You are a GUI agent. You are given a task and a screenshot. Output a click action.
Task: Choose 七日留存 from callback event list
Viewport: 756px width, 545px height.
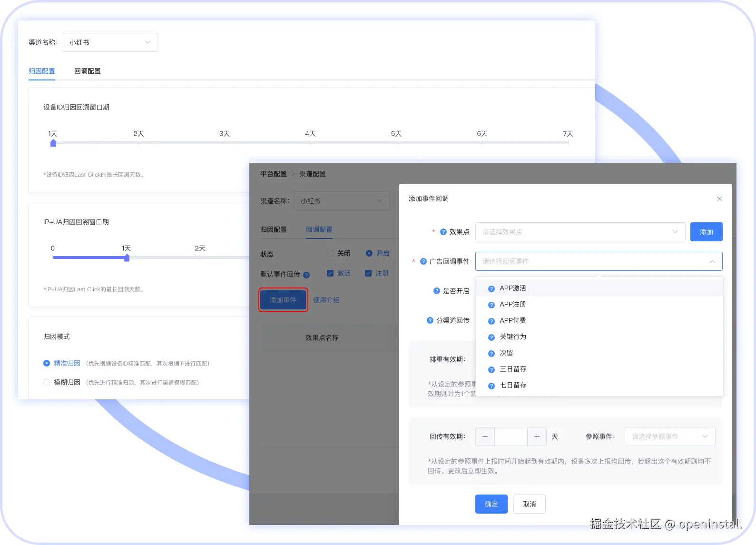[x=599, y=386]
